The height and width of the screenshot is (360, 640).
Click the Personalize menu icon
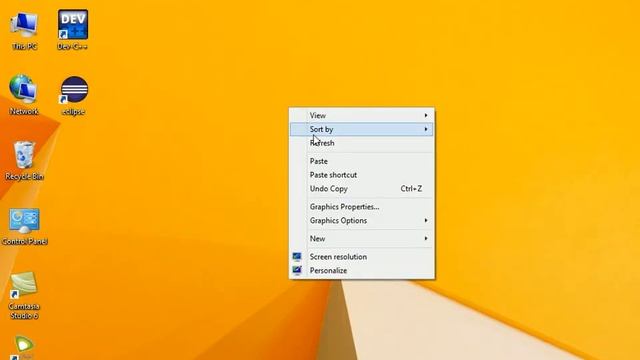(x=297, y=270)
